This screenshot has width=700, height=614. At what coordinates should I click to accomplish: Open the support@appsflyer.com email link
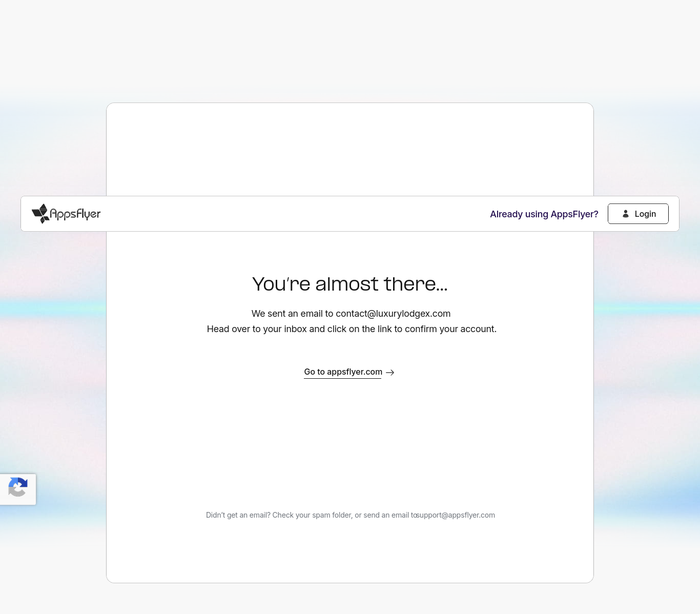point(456,515)
